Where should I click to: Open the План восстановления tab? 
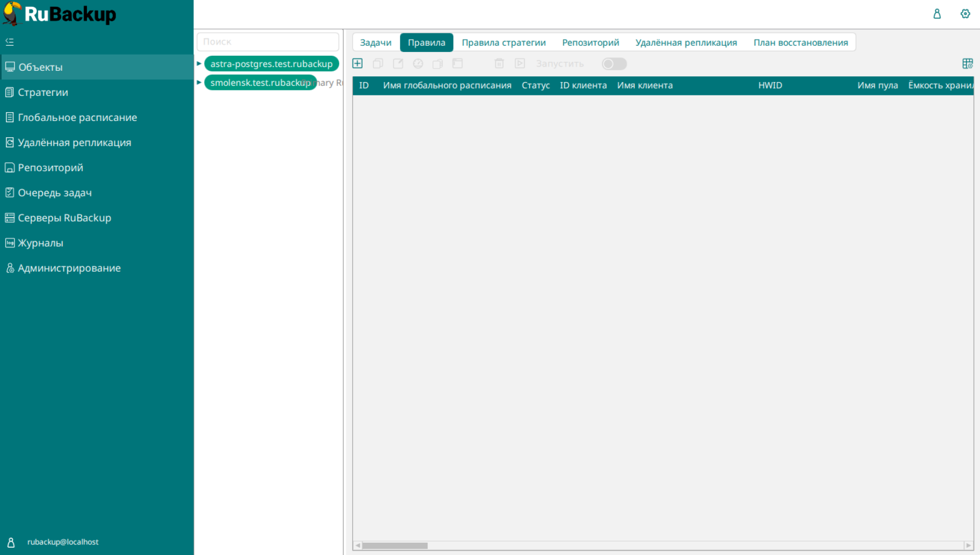pos(800,42)
